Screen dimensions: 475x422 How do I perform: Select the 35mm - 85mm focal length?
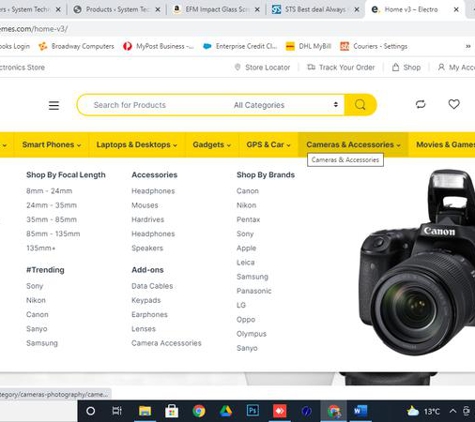(x=52, y=220)
